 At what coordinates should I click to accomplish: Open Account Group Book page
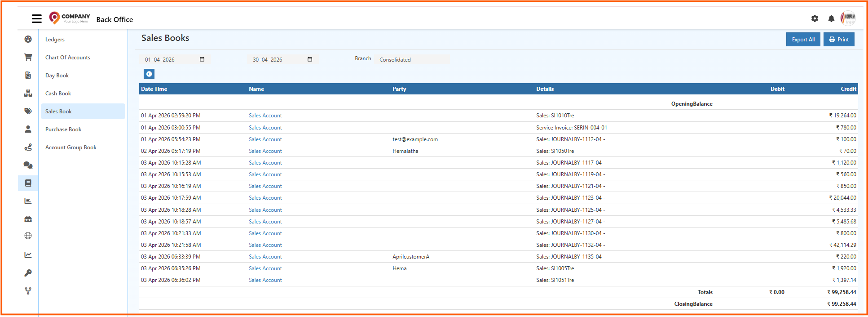pos(71,147)
